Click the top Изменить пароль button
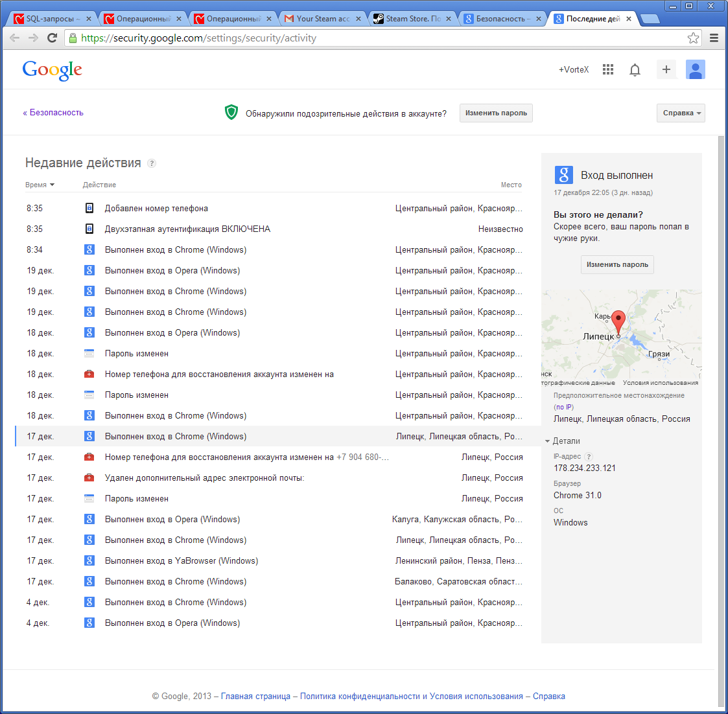Image resolution: width=728 pixels, height=714 pixels. point(496,113)
